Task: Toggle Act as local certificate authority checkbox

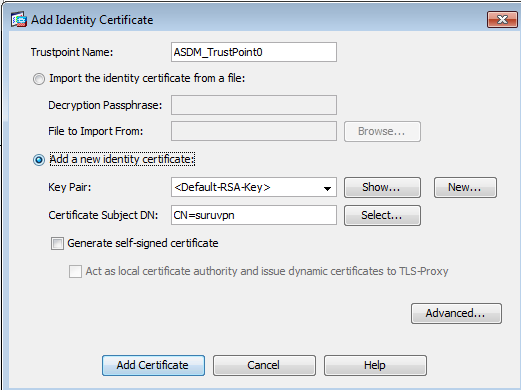Action: click(75, 271)
